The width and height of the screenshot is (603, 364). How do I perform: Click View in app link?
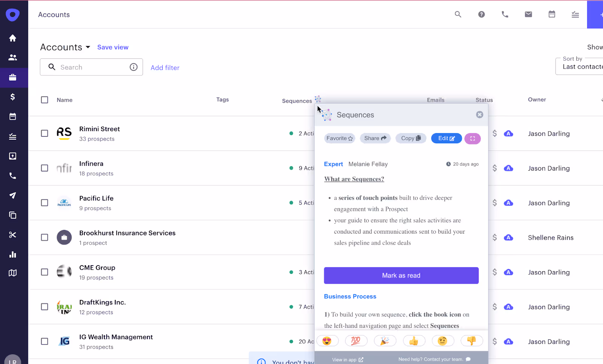(347, 359)
